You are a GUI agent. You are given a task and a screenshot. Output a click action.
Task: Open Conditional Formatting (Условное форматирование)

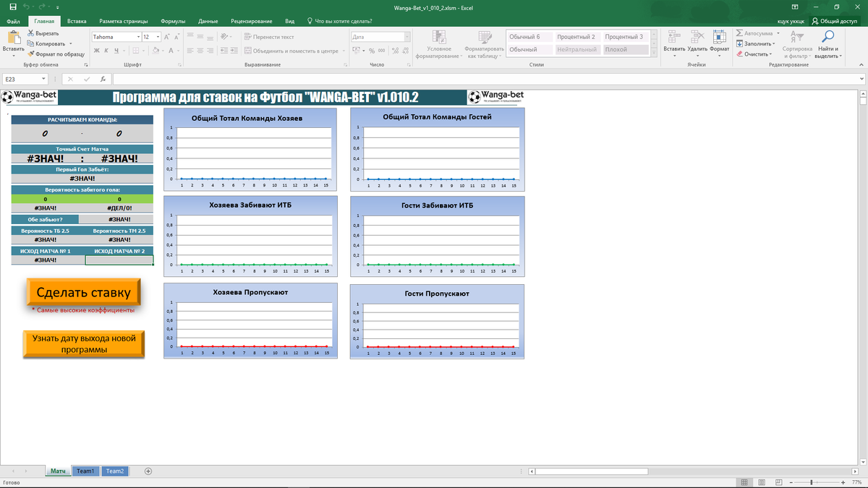(x=439, y=45)
